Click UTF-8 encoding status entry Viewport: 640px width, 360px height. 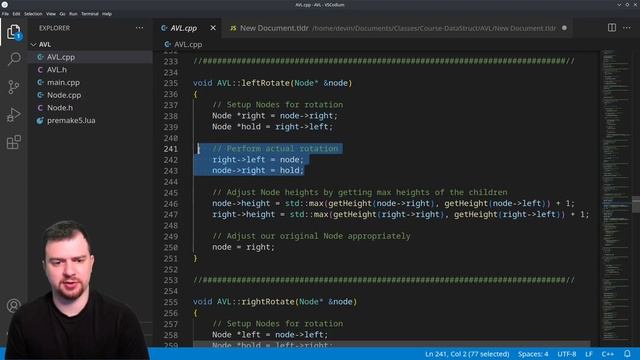click(567, 354)
